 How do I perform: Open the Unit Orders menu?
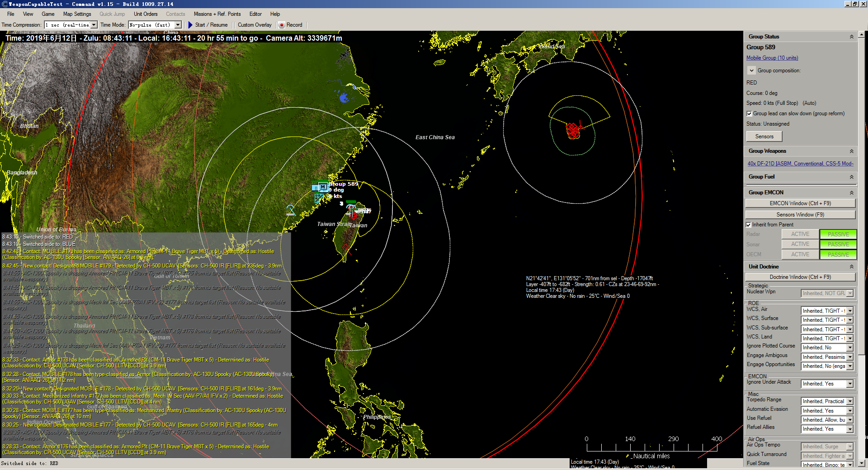click(x=146, y=14)
